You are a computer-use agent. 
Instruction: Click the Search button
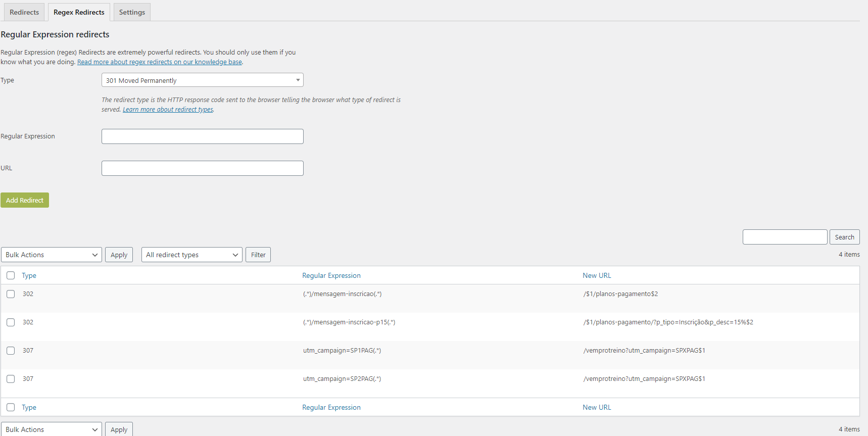point(844,237)
